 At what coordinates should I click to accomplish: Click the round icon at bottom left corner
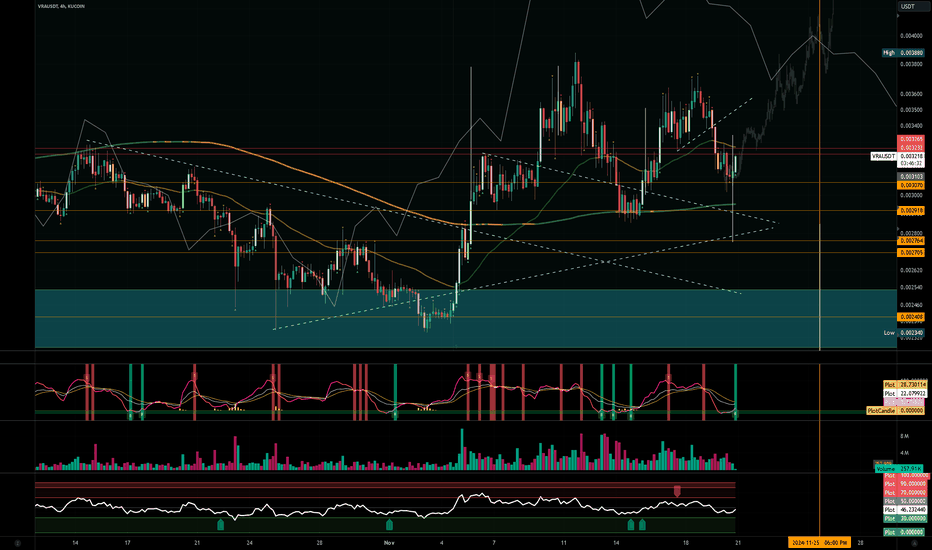click(x=17, y=543)
